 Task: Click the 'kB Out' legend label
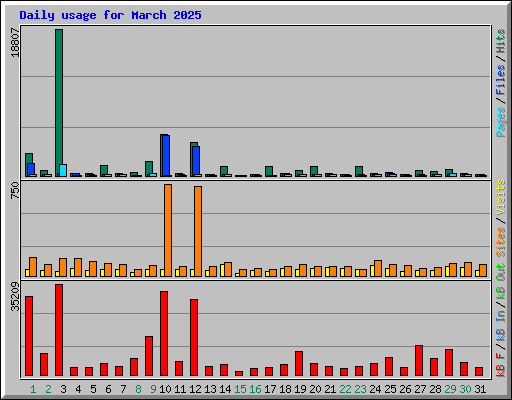tap(501, 281)
